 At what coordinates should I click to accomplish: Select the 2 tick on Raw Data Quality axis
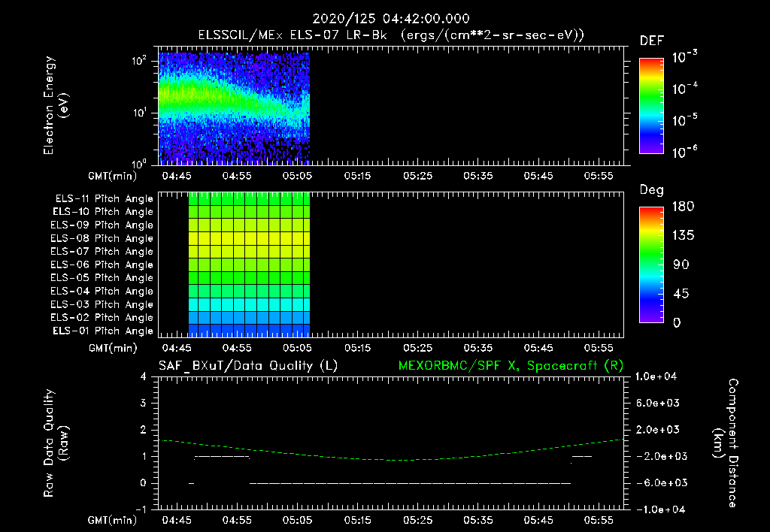click(144, 429)
